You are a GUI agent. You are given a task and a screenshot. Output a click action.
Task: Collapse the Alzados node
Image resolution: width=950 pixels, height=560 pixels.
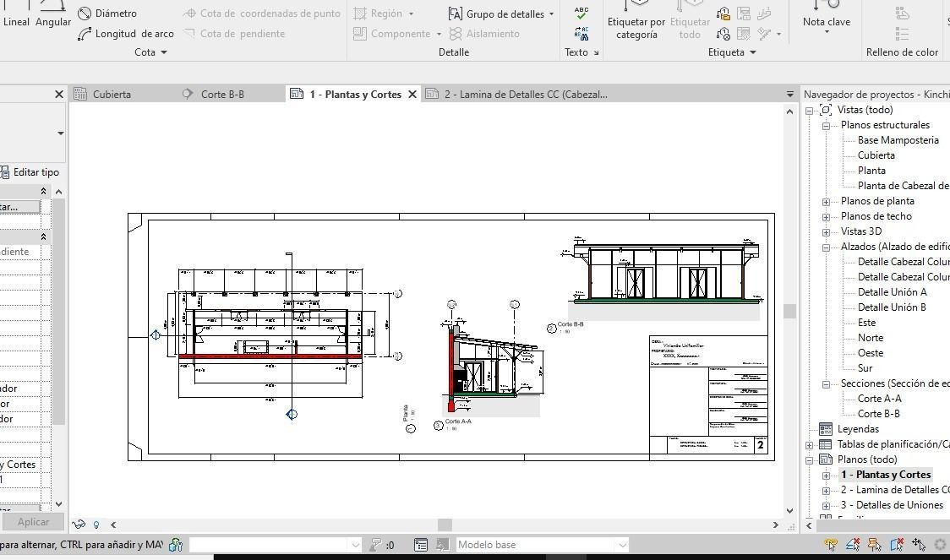[x=826, y=247]
